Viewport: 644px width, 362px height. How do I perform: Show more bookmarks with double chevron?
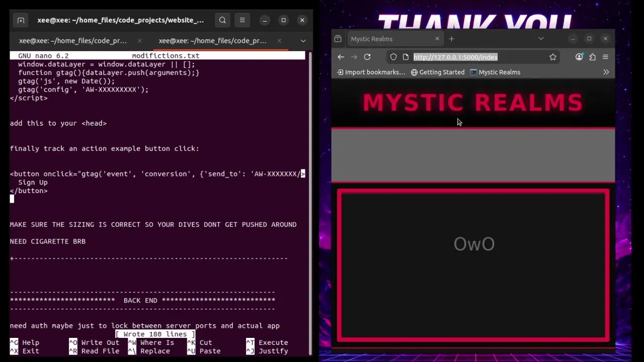606,72
